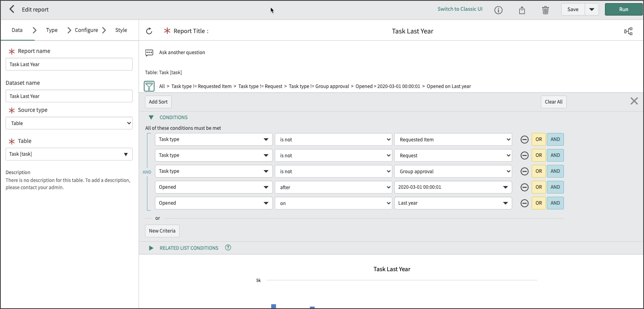
Task: Open the Last year value dropdown
Action: [453, 203]
